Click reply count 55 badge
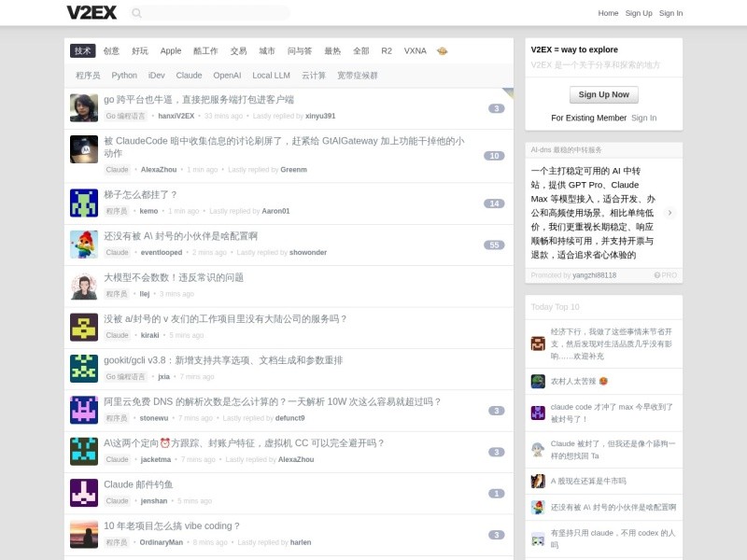Image resolution: width=747 pixels, height=560 pixels. coord(494,245)
